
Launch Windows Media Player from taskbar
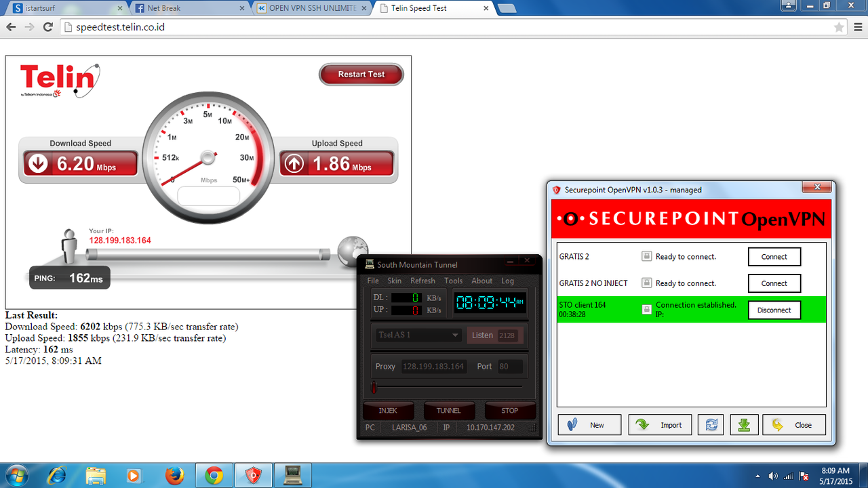(x=135, y=475)
